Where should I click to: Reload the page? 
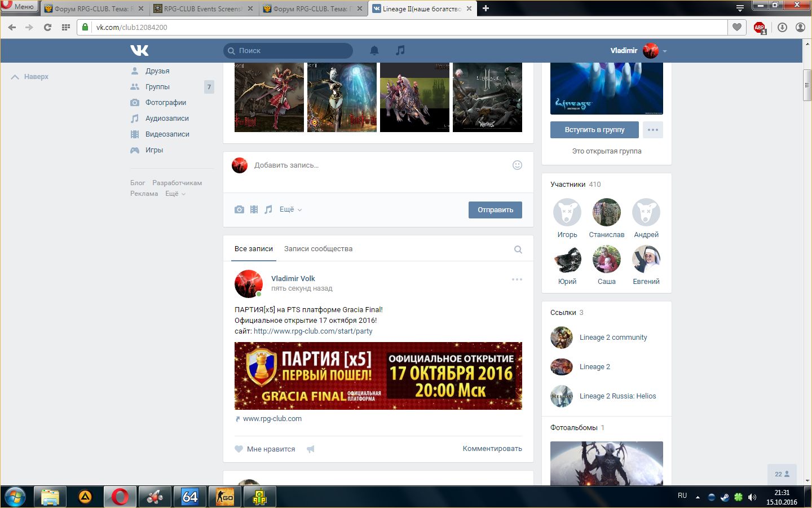47,27
